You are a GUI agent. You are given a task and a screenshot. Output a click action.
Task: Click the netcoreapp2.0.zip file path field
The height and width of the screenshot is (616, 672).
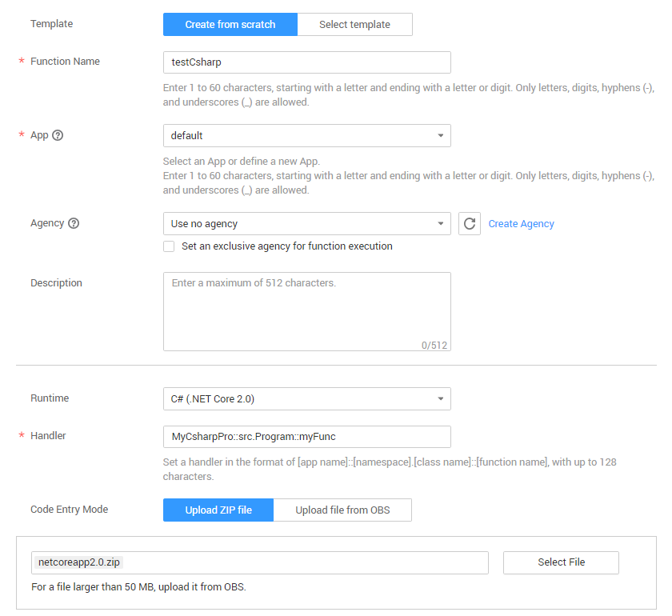point(260,562)
